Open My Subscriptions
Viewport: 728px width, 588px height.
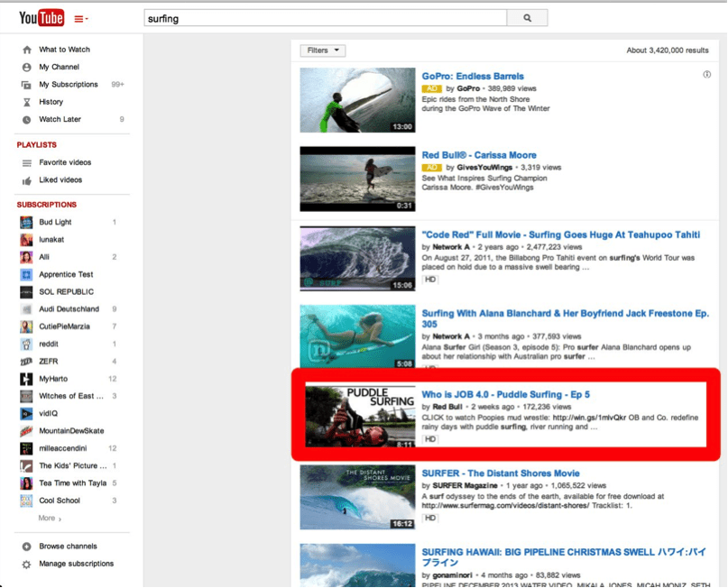pos(69,85)
